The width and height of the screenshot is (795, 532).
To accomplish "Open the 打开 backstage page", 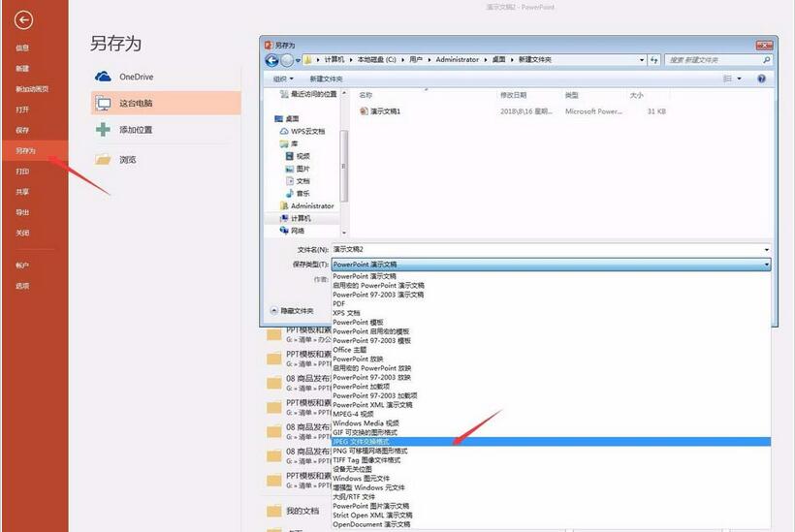I will pyautogui.click(x=22, y=110).
